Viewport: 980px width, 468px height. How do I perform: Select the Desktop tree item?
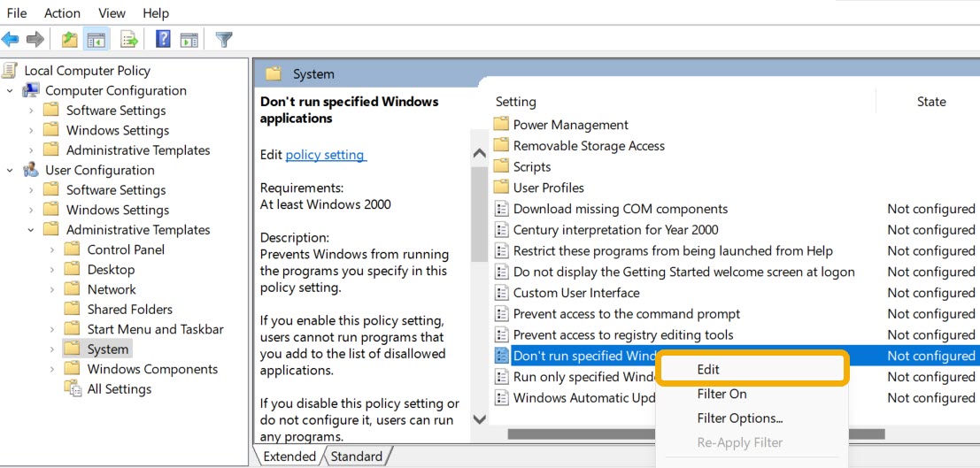(x=111, y=269)
